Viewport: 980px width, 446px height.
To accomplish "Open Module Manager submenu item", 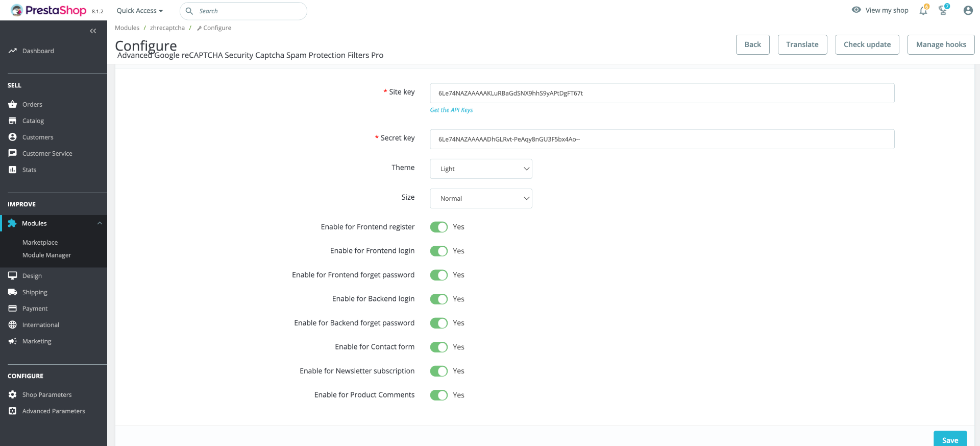I will point(46,255).
